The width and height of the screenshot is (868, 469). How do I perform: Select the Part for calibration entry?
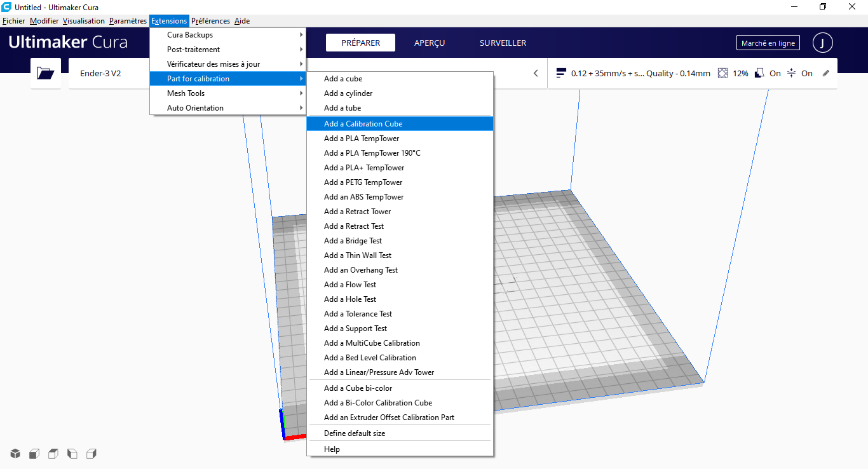[x=227, y=79]
